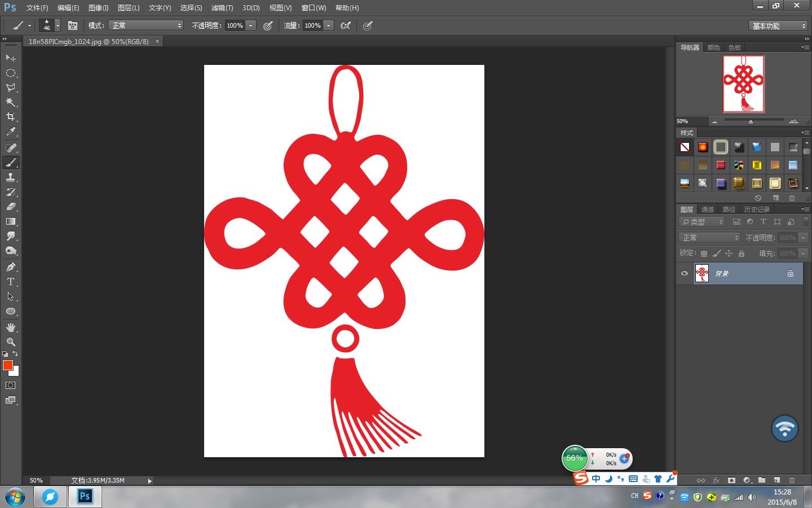This screenshot has width=812, height=508.
Task: Select the Clone Stamp tool
Action: tap(10, 177)
